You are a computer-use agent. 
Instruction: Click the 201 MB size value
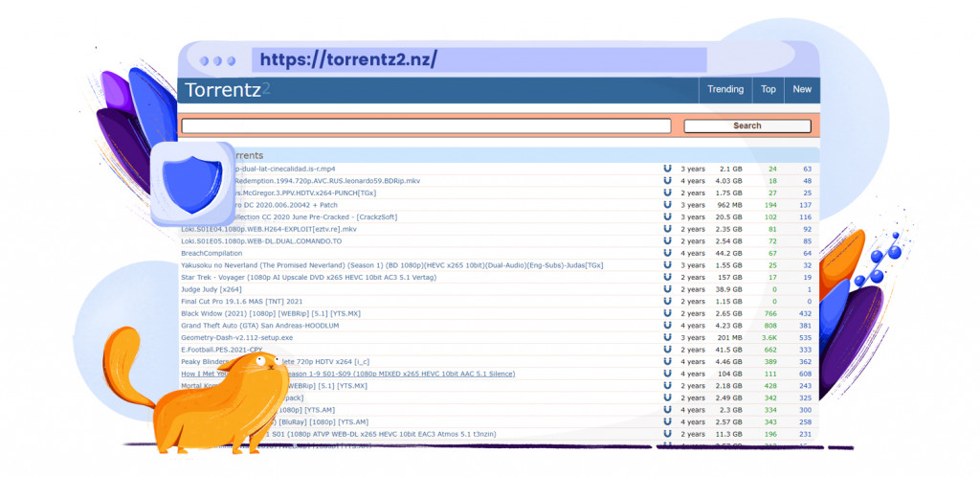click(730, 337)
